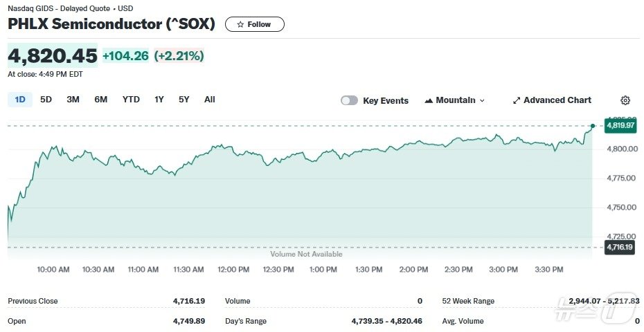Image resolution: width=644 pixels, height=332 pixels.
Task: Open chart settings gear icon
Action: (x=625, y=100)
